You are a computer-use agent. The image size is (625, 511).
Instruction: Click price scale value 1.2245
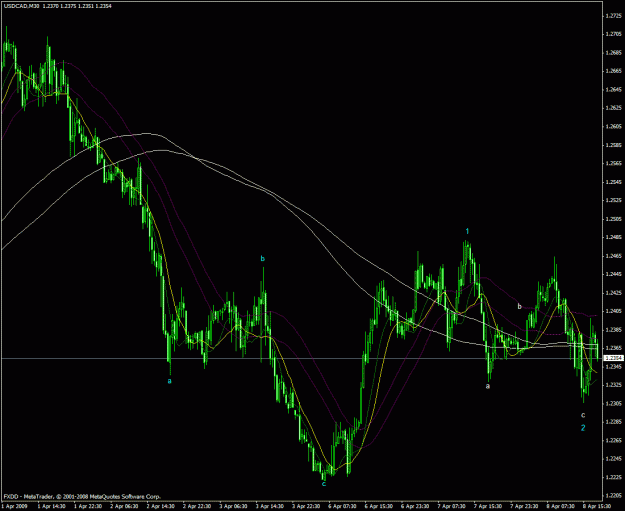point(611,459)
